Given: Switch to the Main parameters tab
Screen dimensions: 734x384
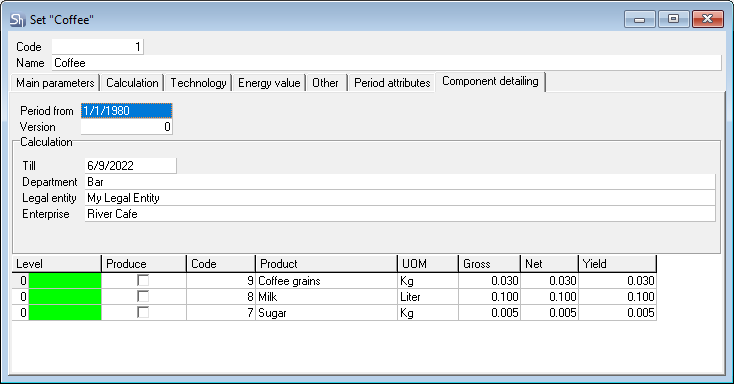Looking at the screenshot, I should [55, 83].
